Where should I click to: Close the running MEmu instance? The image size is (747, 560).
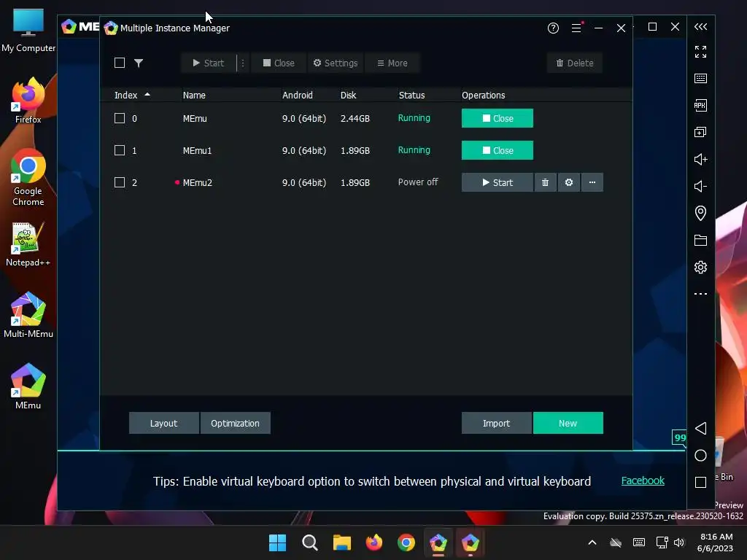(498, 118)
